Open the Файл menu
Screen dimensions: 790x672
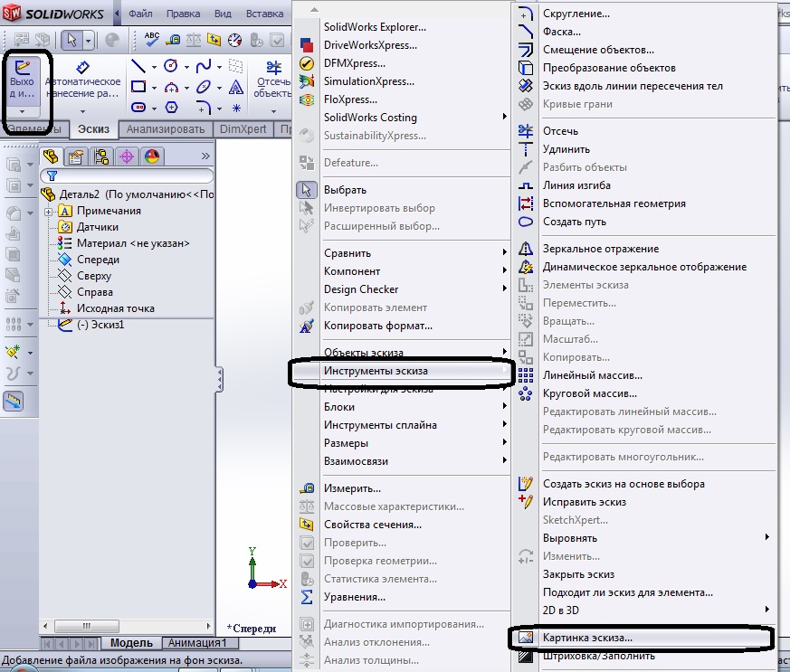click(140, 14)
